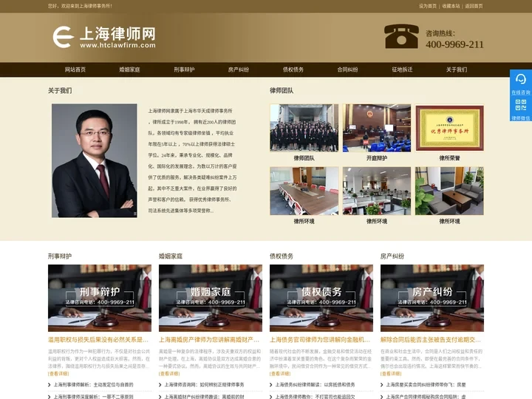Click the 婚姻家庭 banner image
Viewport: 532px width, 399px height.
(211, 298)
